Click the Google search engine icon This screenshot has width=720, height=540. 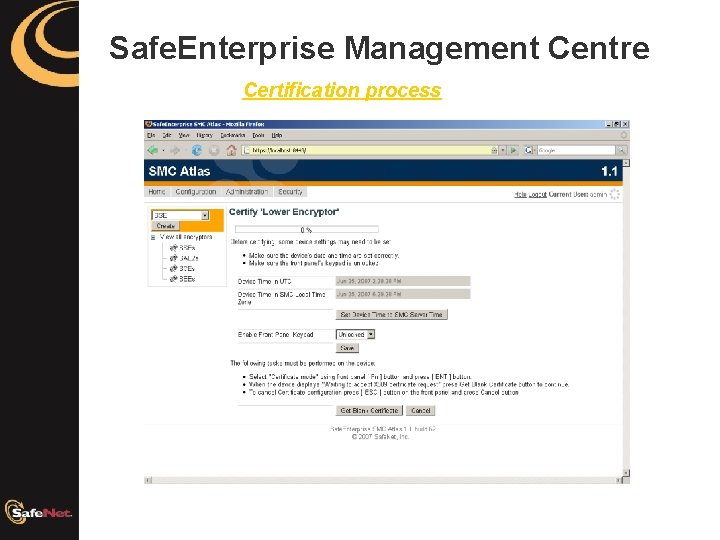(x=528, y=150)
